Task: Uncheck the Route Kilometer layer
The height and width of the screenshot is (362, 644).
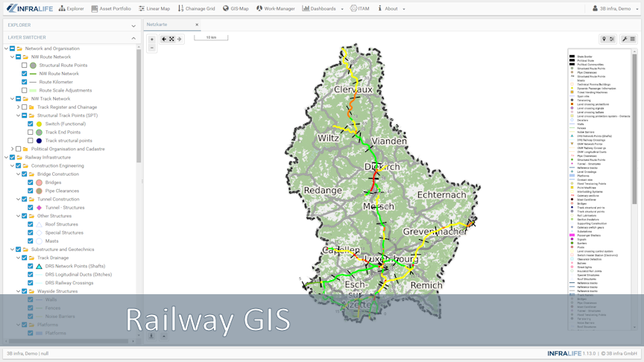Action: point(25,82)
